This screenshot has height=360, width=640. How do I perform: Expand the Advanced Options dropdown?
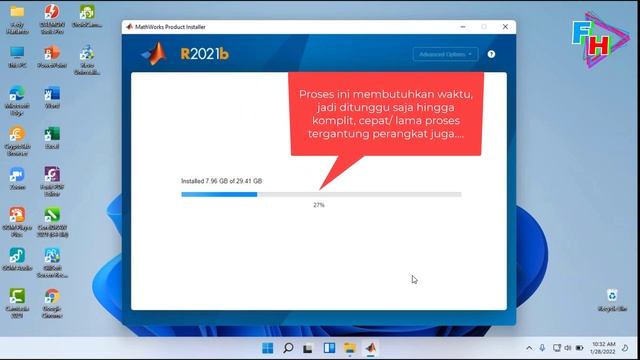tap(445, 54)
